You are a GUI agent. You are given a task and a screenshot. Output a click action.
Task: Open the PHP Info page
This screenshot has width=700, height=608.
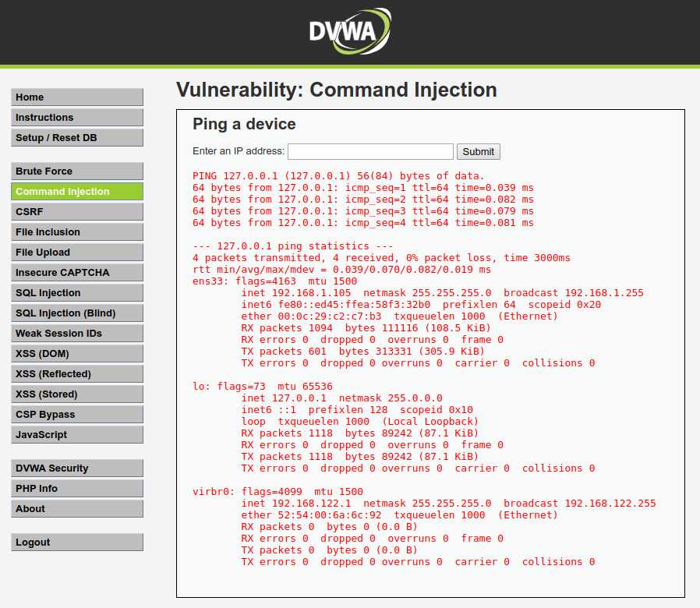(77, 489)
